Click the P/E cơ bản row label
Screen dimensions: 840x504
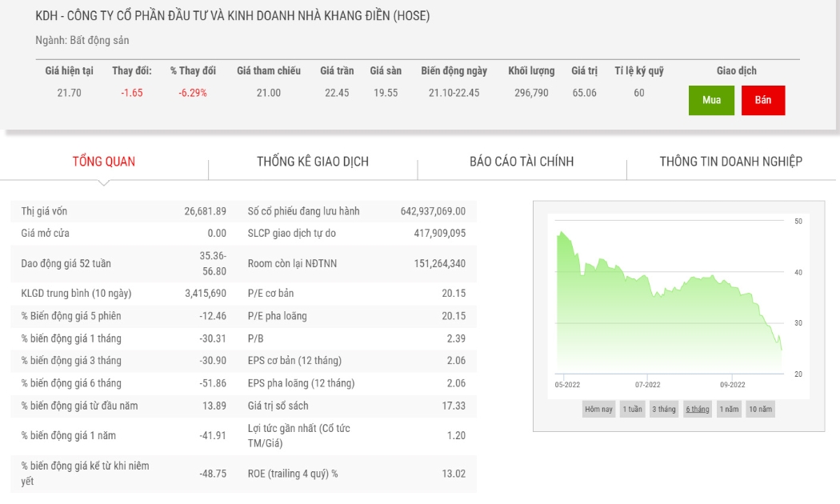coord(270,293)
